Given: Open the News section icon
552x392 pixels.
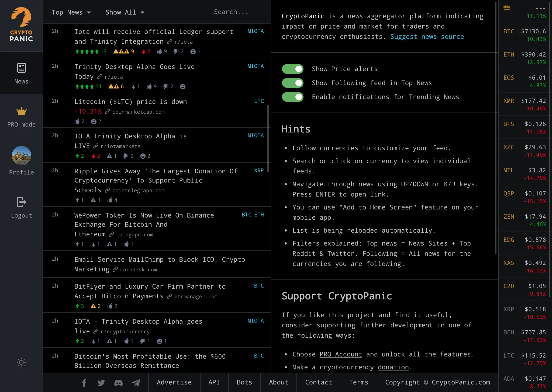Looking at the screenshot, I should click(x=21, y=68).
